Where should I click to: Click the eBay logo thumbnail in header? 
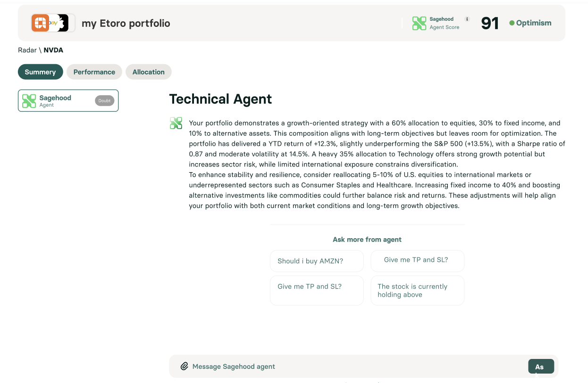[53, 23]
